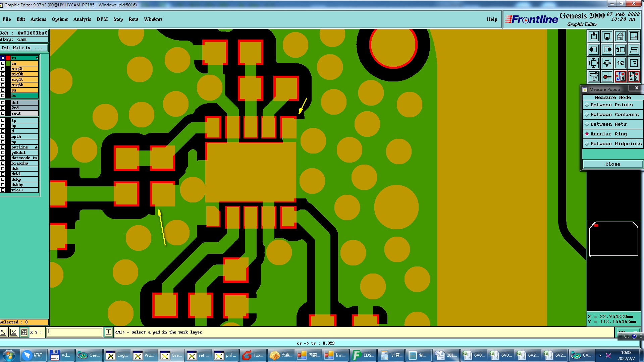Click the X Y coordinate input field
The image size is (644, 362).
74,332
